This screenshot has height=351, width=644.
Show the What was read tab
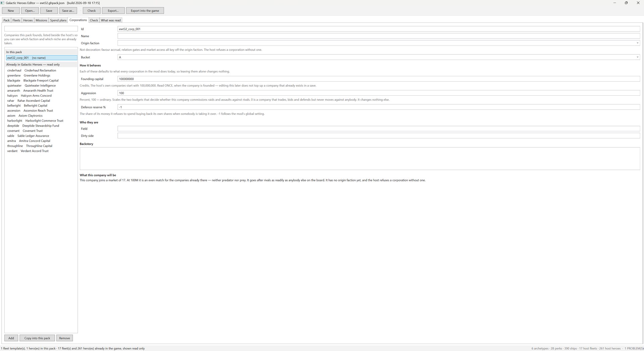click(111, 20)
